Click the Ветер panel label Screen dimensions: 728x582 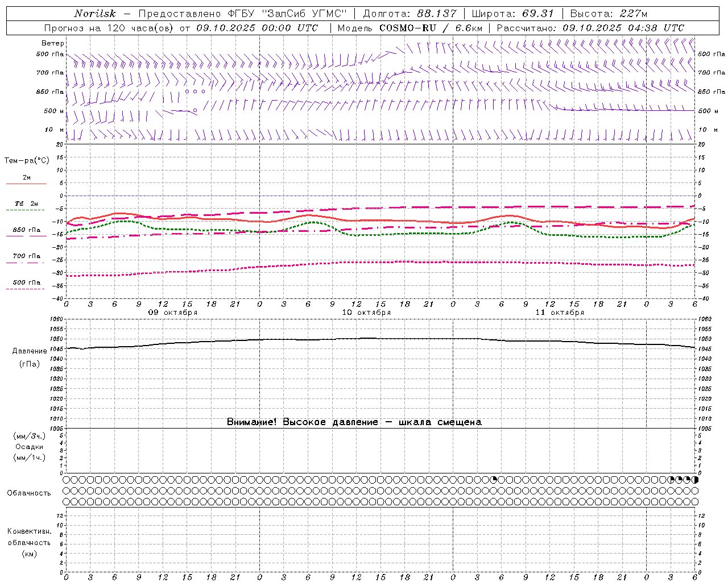click(x=52, y=43)
